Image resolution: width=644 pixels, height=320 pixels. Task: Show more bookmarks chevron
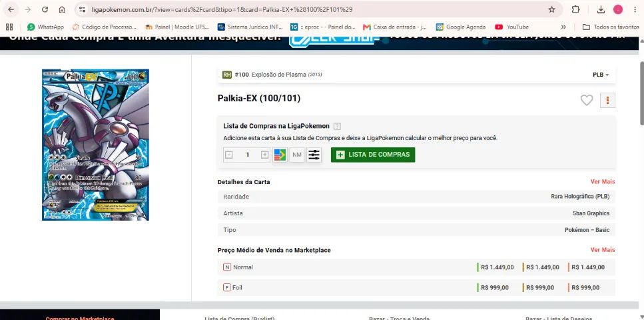[x=563, y=27]
